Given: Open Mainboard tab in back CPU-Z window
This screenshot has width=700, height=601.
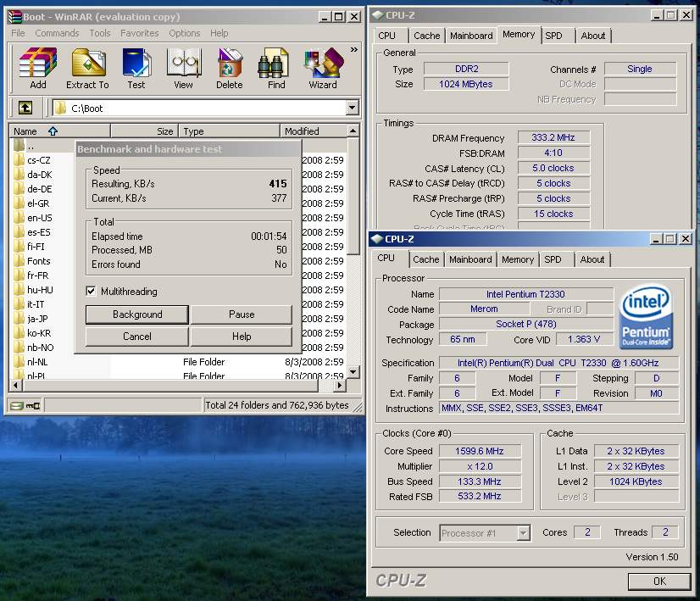Looking at the screenshot, I should (471, 36).
